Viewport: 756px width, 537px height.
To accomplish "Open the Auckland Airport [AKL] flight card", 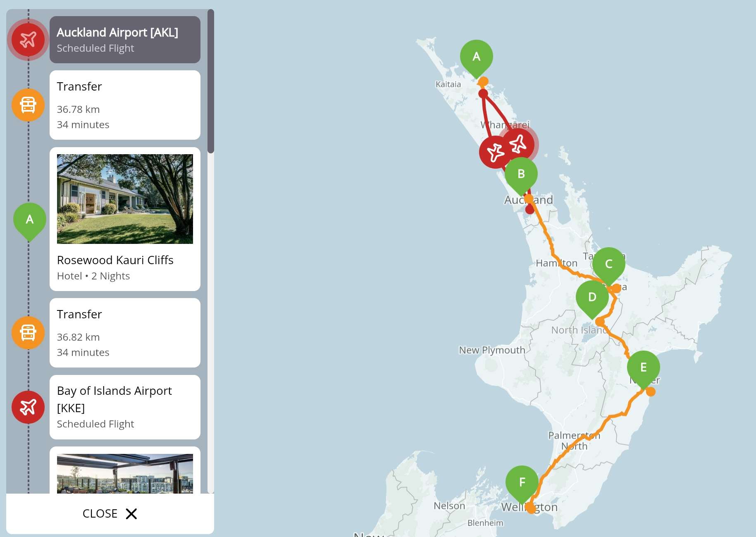I will [x=125, y=40].
